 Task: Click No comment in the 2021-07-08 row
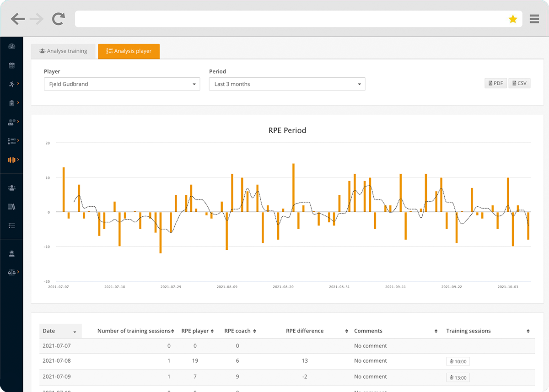(371, 361)
